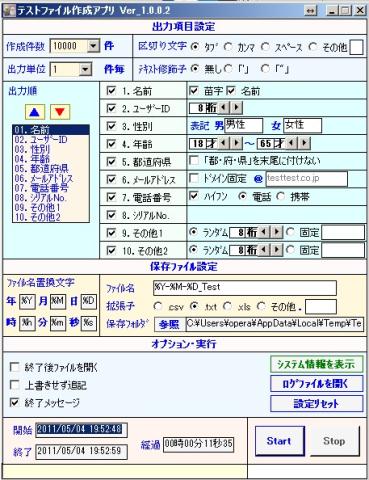The width and height of the screenshot is (369, 480).
Task: Select 08. シリアルNo. in output list
Action: pyautogui.click(x=51, y=198)
